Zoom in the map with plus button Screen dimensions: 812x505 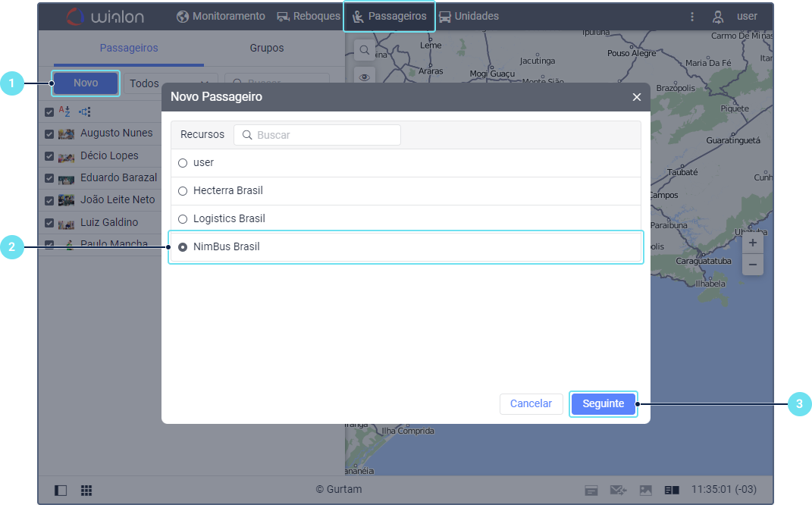click(752, 243)
